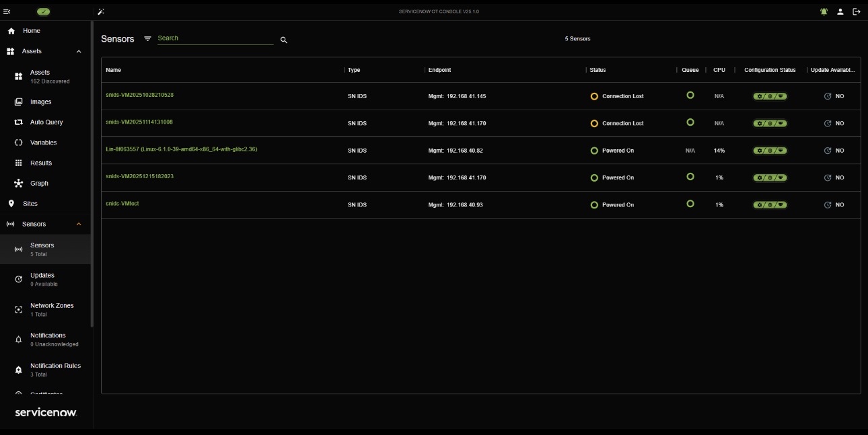
Task: Open Notification Rules 3 Total
Action: pyautogui.click(x=46, y=370)
